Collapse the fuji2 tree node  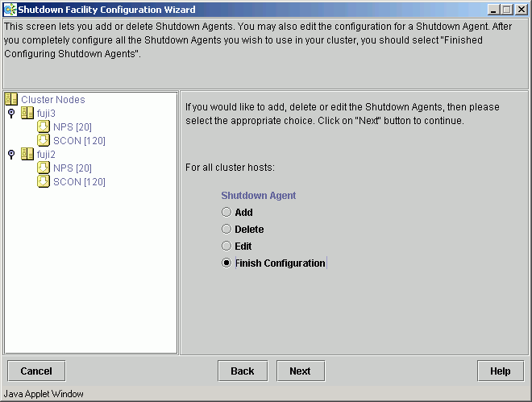pos(11,154)
